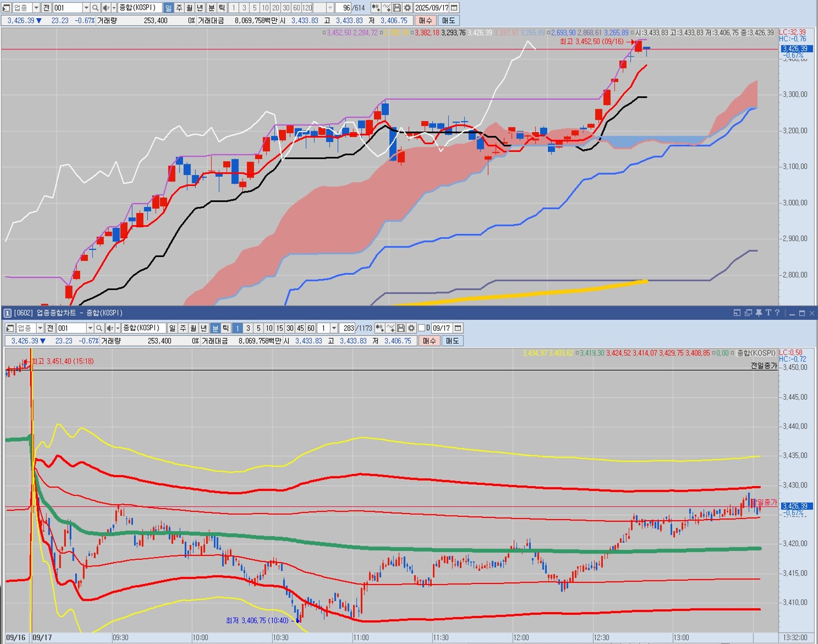Select the 60 interval tab in lower chart

coord(311,328)
